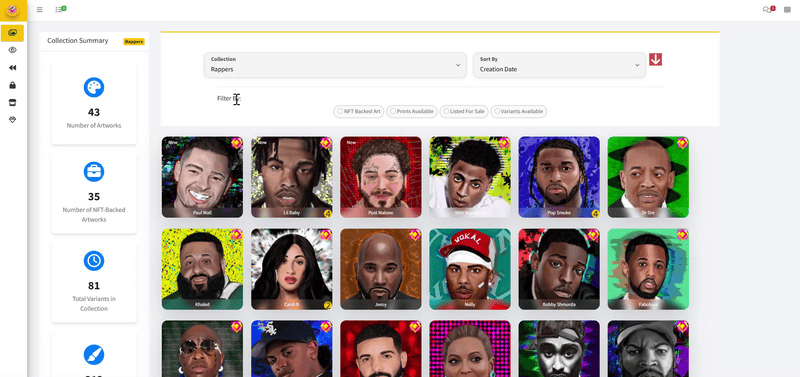Screen dimensions: 800x377
Task: Click the app logo in top-left corner
Action: [12, 10]
